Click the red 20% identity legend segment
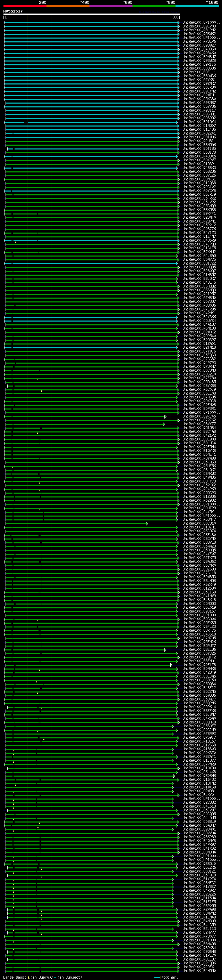 [25, 6]
